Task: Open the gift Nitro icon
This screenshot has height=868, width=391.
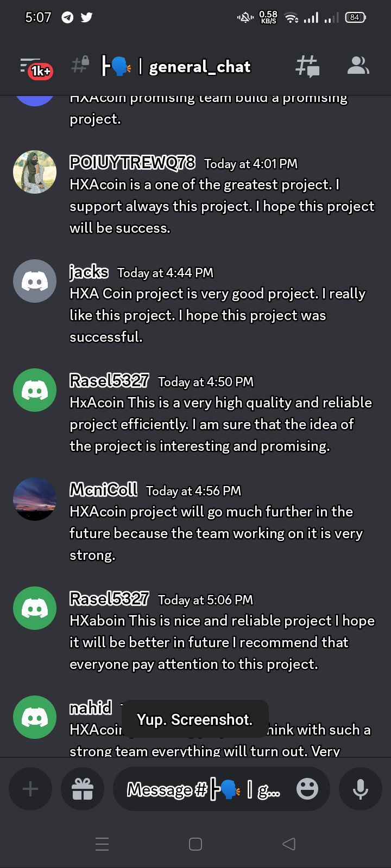Action: [83, 789]
